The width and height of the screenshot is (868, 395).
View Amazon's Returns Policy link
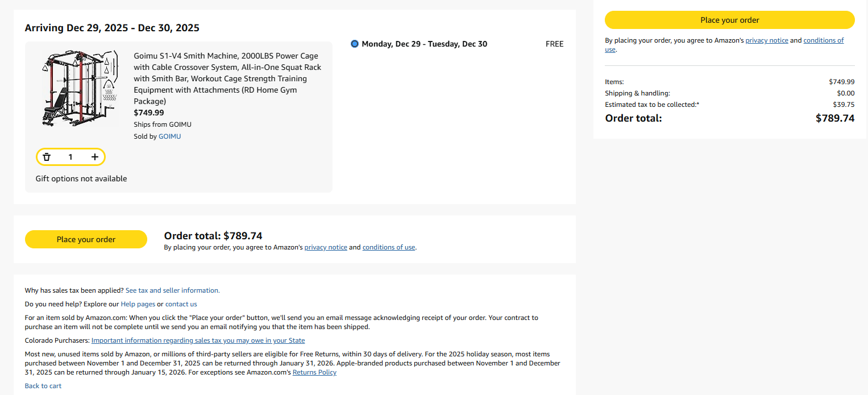coord(314,372)
